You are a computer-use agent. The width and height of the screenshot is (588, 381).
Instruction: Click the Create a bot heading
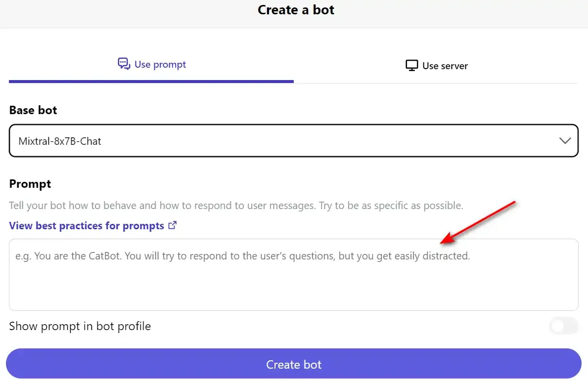pyautogui.click(x=296, y=10)
